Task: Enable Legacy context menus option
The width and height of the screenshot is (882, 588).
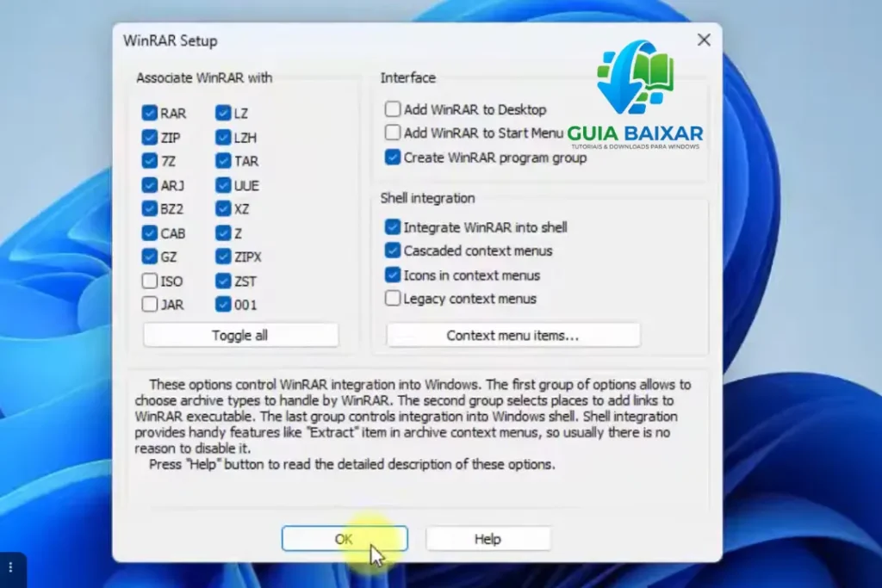Action: point(393,298)
